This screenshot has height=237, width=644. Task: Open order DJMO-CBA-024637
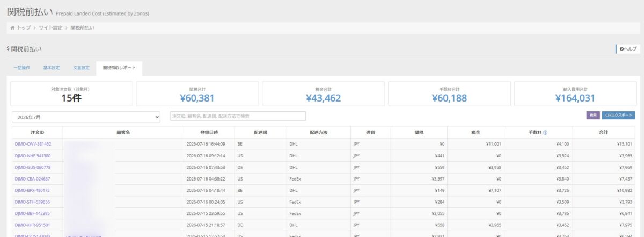(33, 179)
